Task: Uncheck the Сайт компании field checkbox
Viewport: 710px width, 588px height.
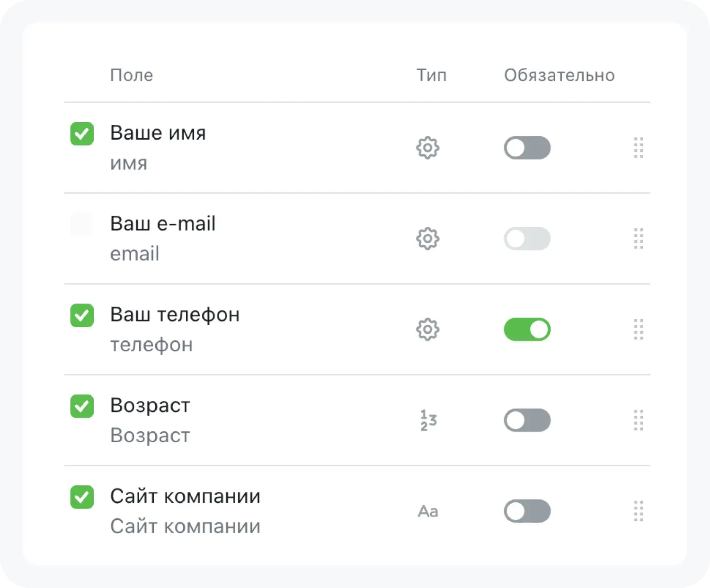Action: pyautogui.click(x=82, y=497)
